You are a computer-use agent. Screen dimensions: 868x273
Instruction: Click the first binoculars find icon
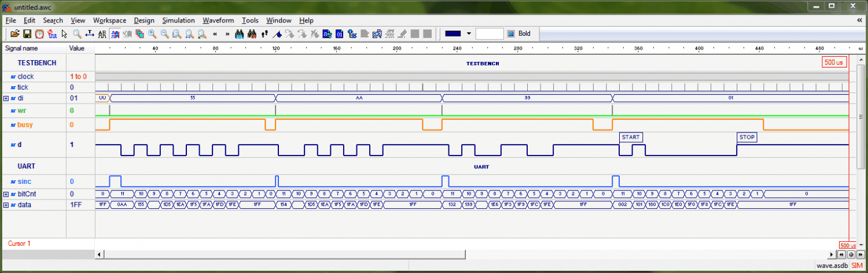(240, 34)
